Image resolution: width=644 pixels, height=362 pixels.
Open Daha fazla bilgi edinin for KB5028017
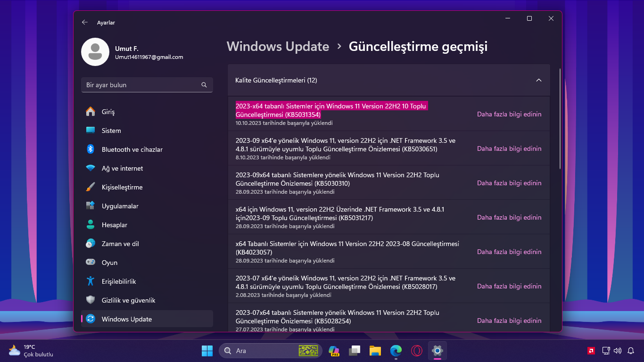pyautogui.click(x=509, y=286)
